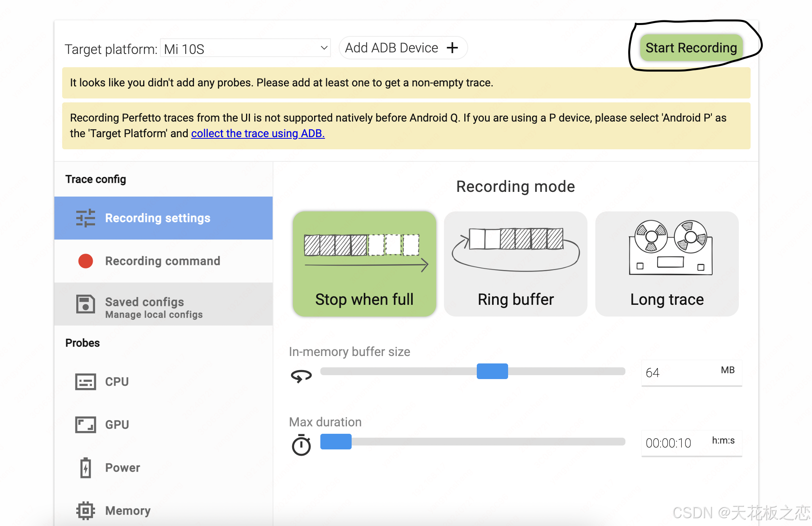
Task: Click the Saved configs floppy disk icon
Action: pyautogui.click(x=85, y=304)
